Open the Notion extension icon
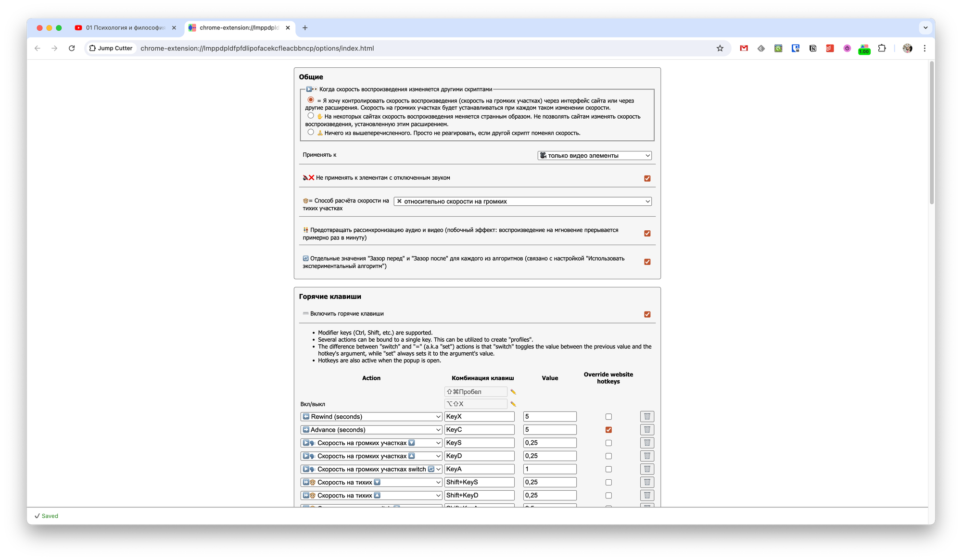This screenshot has width=962, height=560. tap(813, 48)
